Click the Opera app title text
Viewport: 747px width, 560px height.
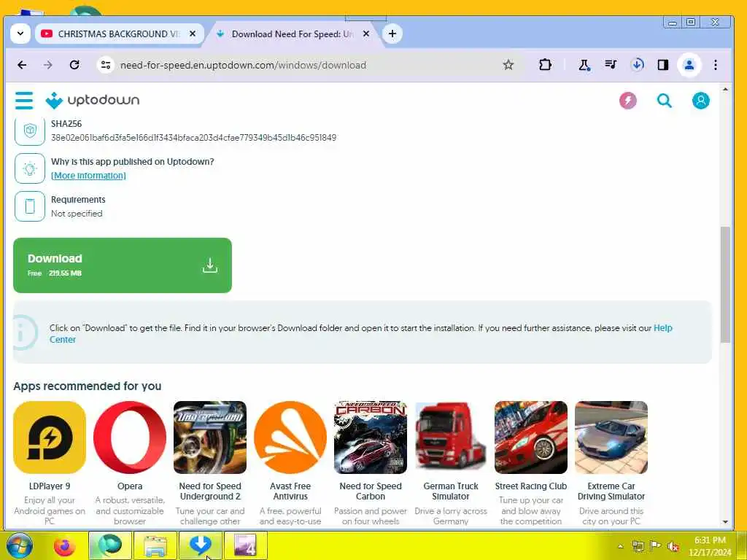tap(130, 486)
